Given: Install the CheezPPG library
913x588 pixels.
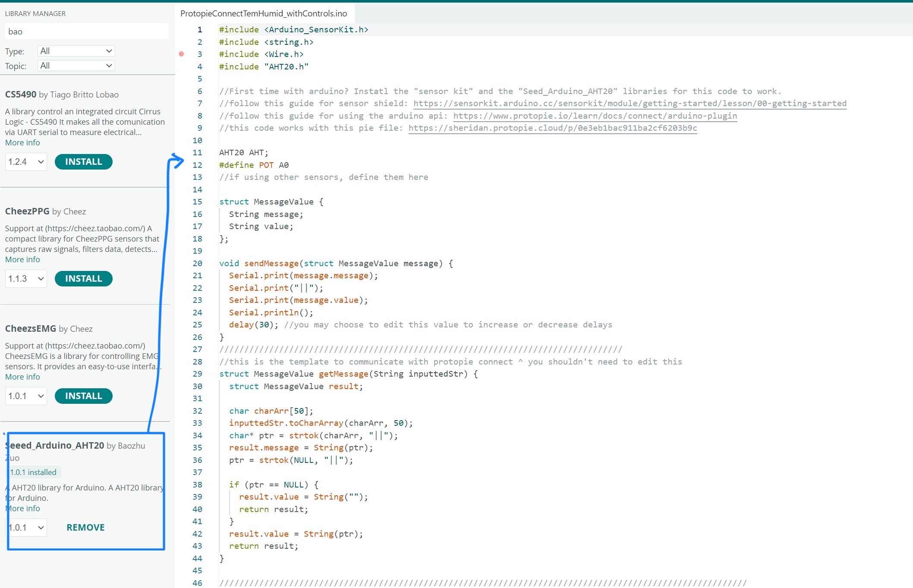Looking at the screenshot, I should point(83,278).
